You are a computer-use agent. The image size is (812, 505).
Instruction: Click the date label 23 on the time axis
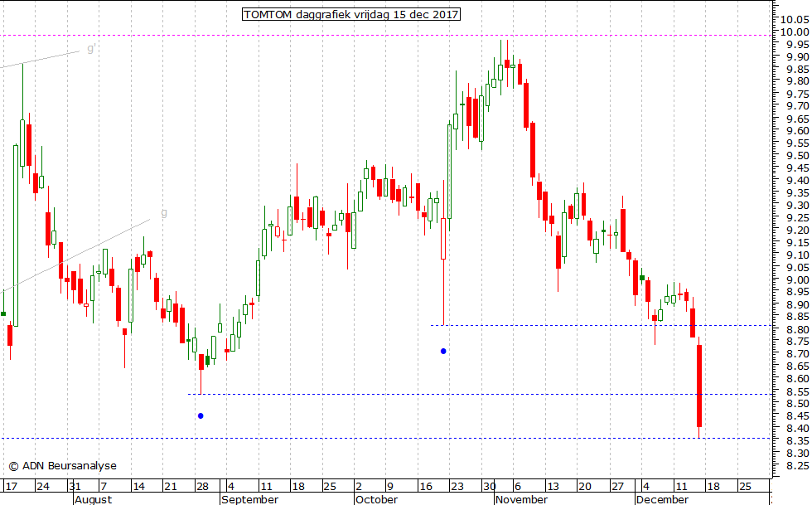pos(457,486)
